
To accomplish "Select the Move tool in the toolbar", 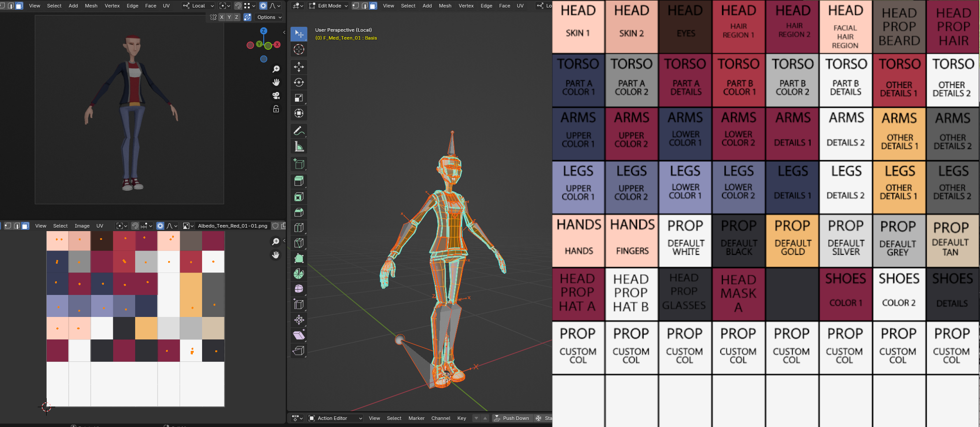I will click(299, 67).
